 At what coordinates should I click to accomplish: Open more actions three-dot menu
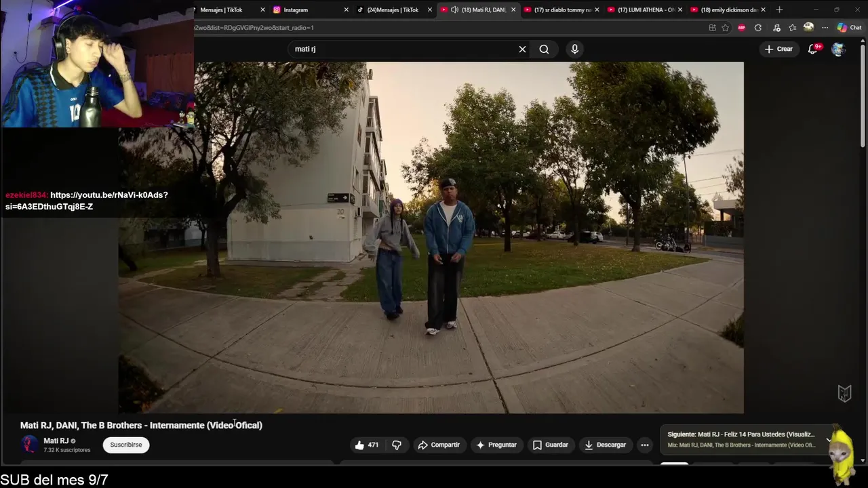point(645,445)
